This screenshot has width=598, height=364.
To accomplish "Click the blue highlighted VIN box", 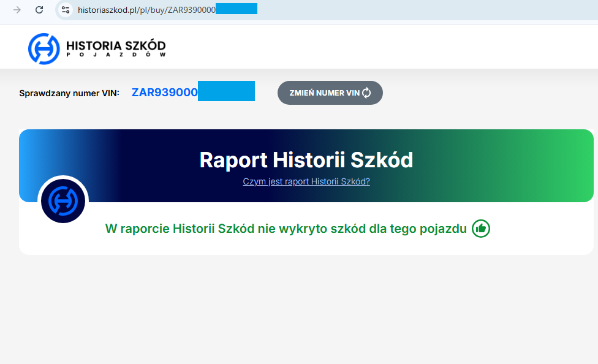I will (227, 91).
